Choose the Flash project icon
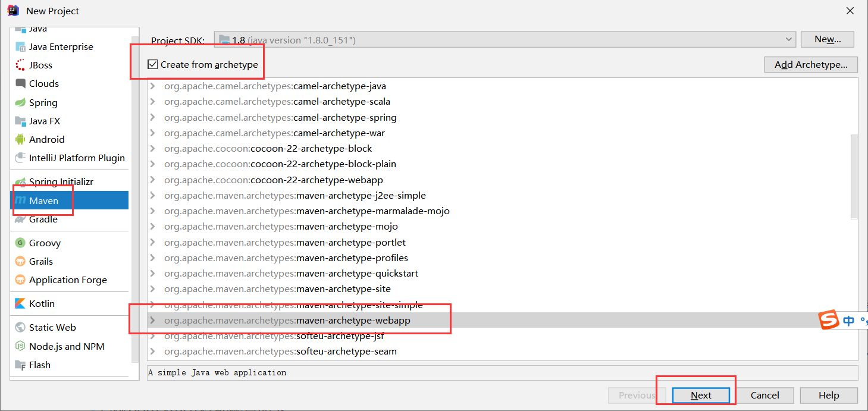The width and height of the screenshot is (868, 411). pyautogui.click(x=21, y=365)
